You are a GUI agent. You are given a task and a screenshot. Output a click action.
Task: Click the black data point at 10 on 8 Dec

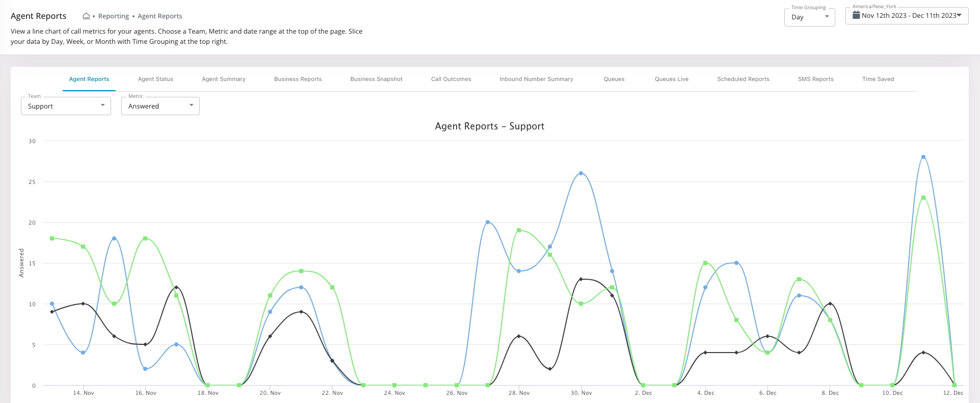click(x=830, y=304)
